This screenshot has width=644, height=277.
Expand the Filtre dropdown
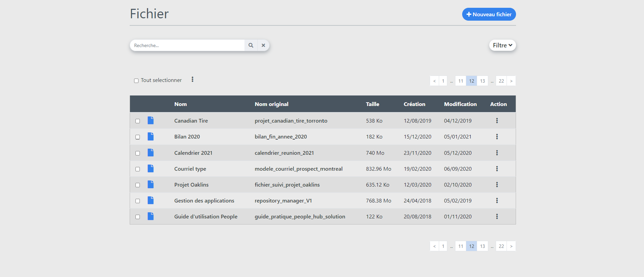tap(502, 45)
